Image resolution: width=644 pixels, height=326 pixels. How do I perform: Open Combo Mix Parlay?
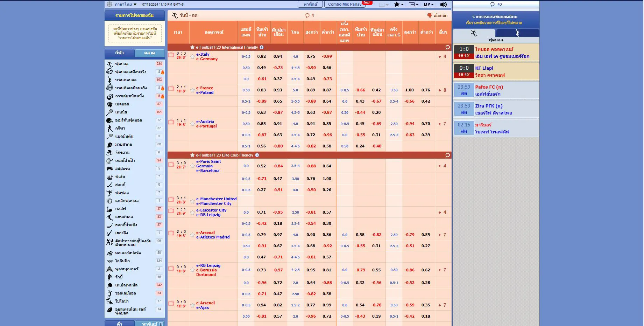point(345,4)
